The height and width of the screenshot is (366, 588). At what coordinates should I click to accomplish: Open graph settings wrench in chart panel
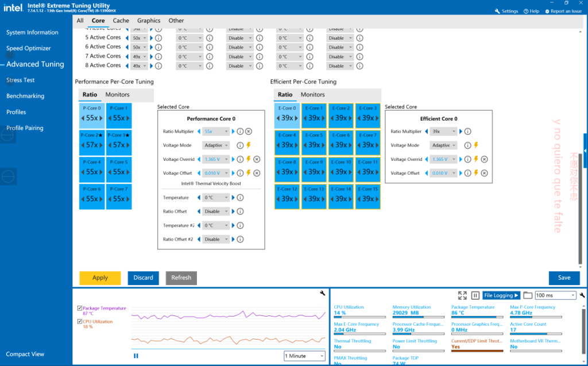[323, 293]
